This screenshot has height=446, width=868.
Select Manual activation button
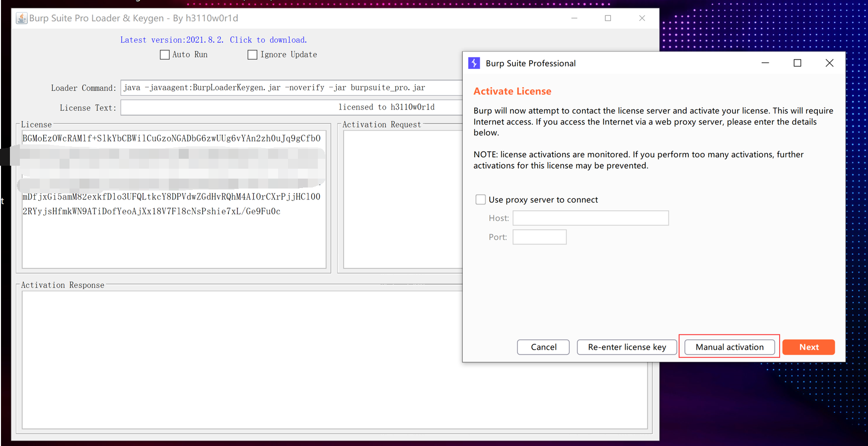click(x=729, y=347)
